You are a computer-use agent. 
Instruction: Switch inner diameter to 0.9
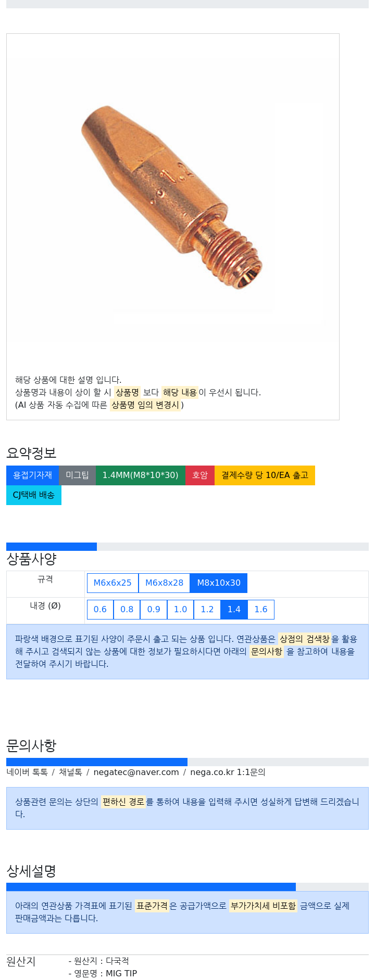154,610
